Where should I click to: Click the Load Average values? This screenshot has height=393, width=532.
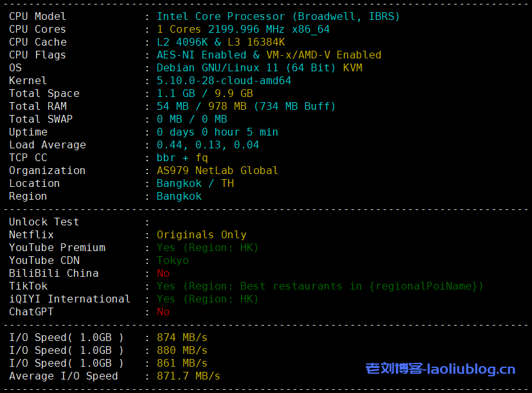[208, 145]
